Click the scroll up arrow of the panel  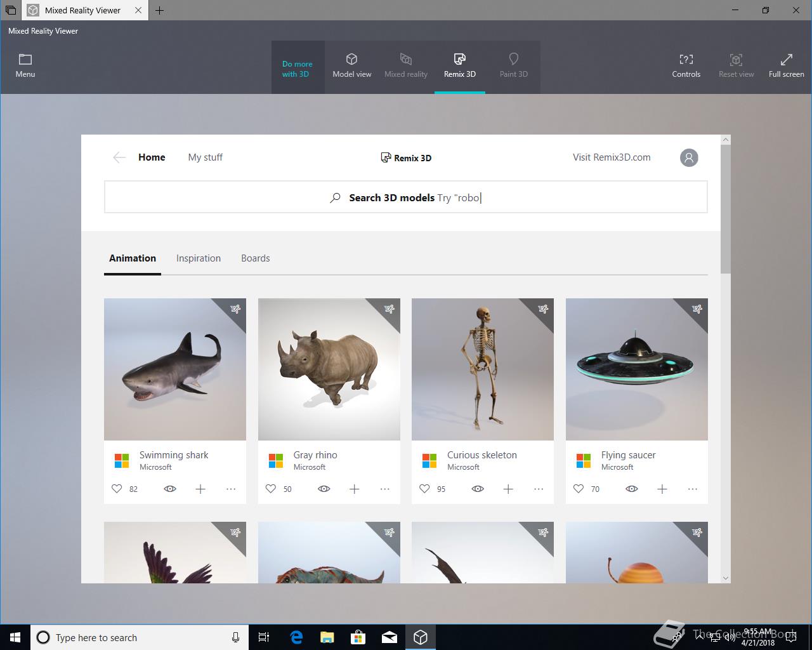[726, 139]
